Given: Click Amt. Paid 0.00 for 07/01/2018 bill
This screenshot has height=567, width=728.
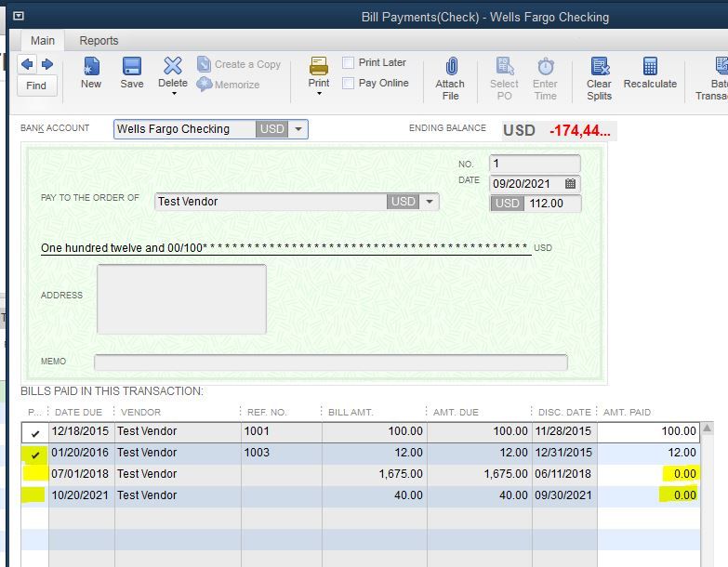Looking at the screenshot, I should (x=649, y=474).
